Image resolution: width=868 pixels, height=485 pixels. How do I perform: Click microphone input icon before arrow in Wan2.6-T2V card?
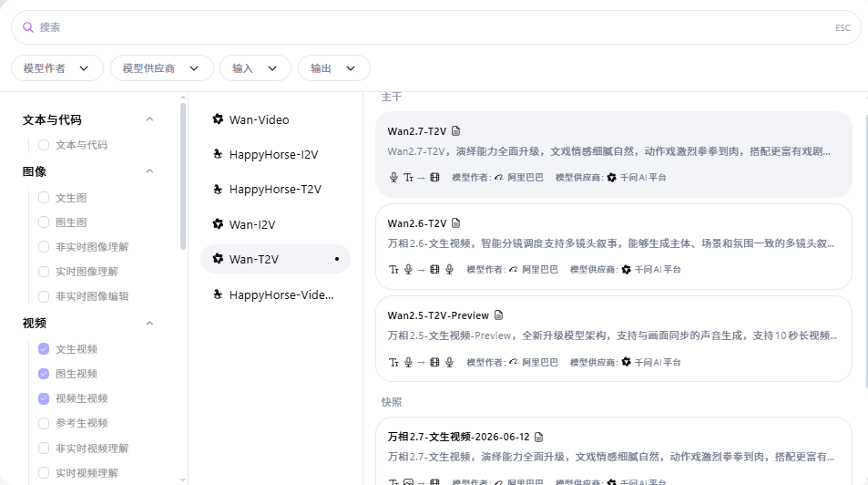(408, 269)
